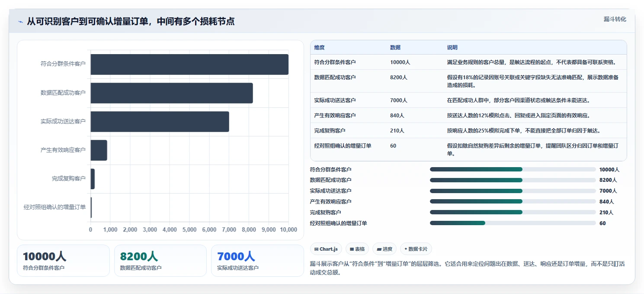Click the progress bar for 产生有效响应客户
This screenshot has height=294, width=644.
pyautogui.click(x=513, y=202)
